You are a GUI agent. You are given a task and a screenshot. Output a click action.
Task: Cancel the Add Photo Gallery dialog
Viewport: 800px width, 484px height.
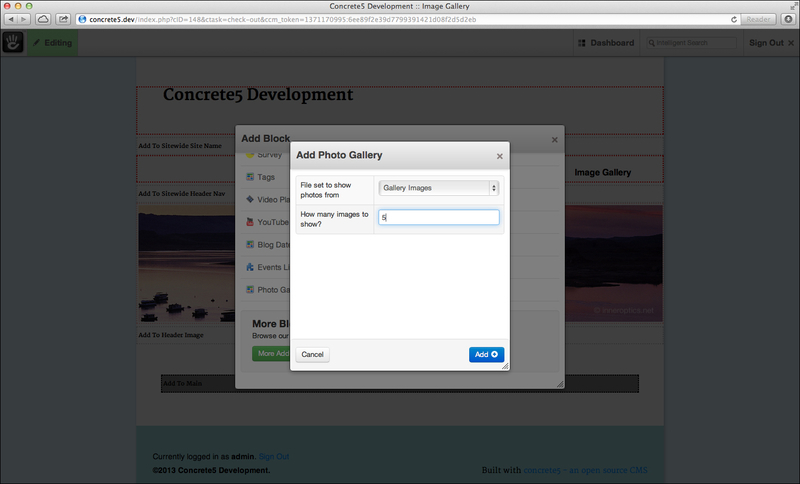tap(312, 354)
